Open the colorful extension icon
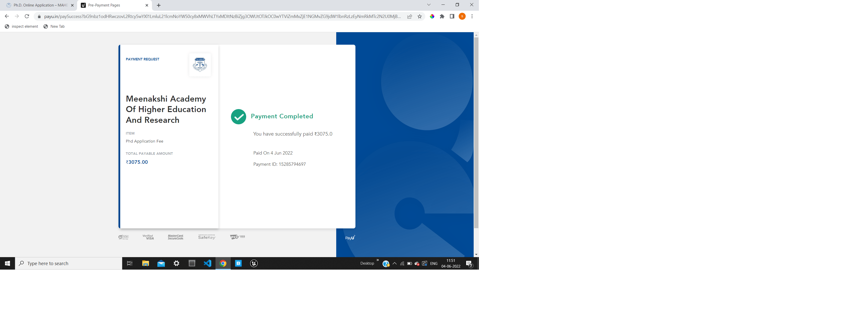The width and height of the screenshot is (868, 333). (432, 16)
